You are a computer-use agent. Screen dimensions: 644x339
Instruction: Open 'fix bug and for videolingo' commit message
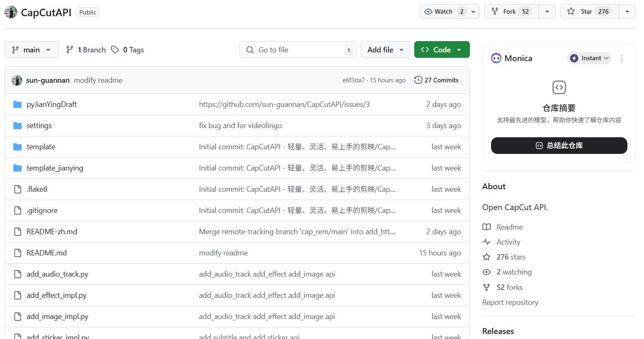(240, 126)
